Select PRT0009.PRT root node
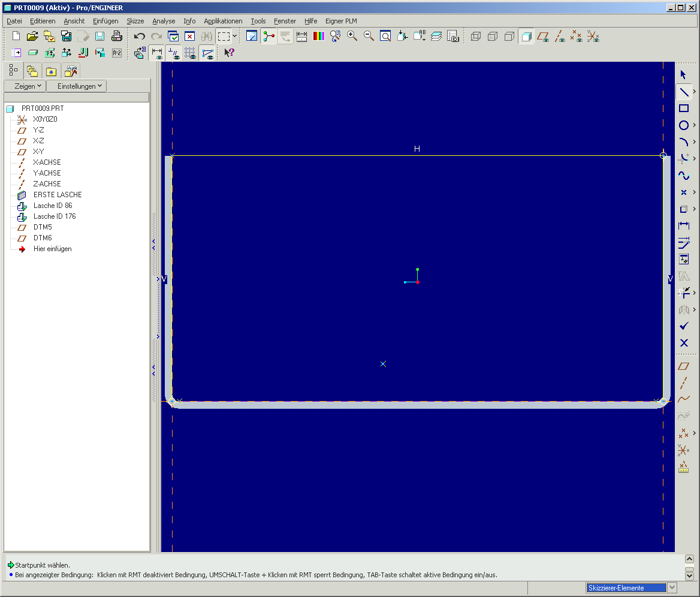Viewport: 700px width, 597px height. [x=43, y=108]
